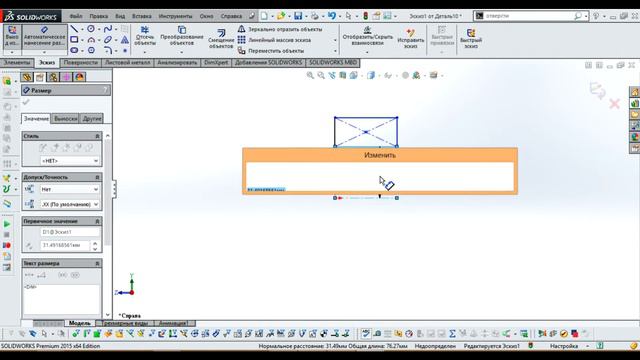Screen dimensions: 640x360
Task: Click the green play macro icon
Action: coord(7,224)
